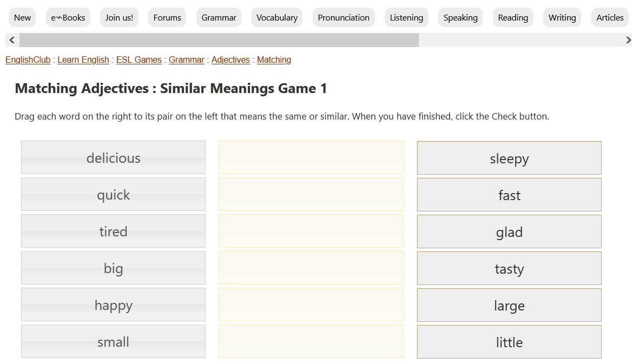Open the Vocabulary menu item

pyautogui.click(x=276, y=17)
